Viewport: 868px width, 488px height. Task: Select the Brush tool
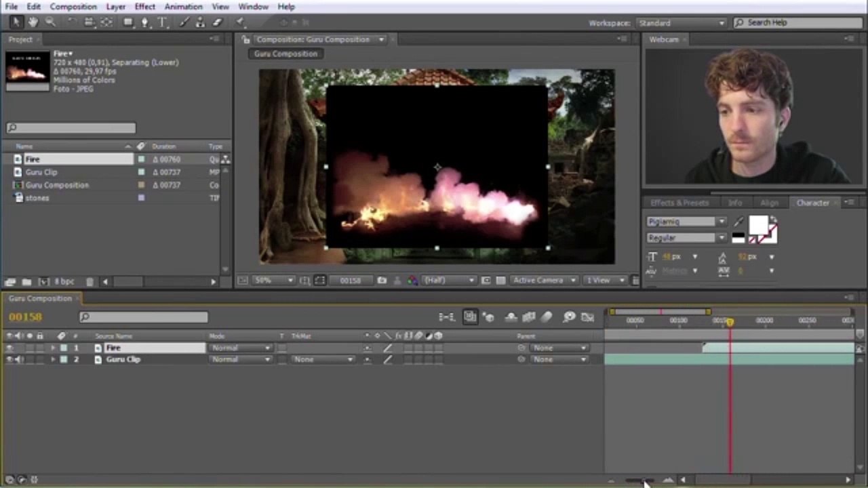(x=183, y=22)
